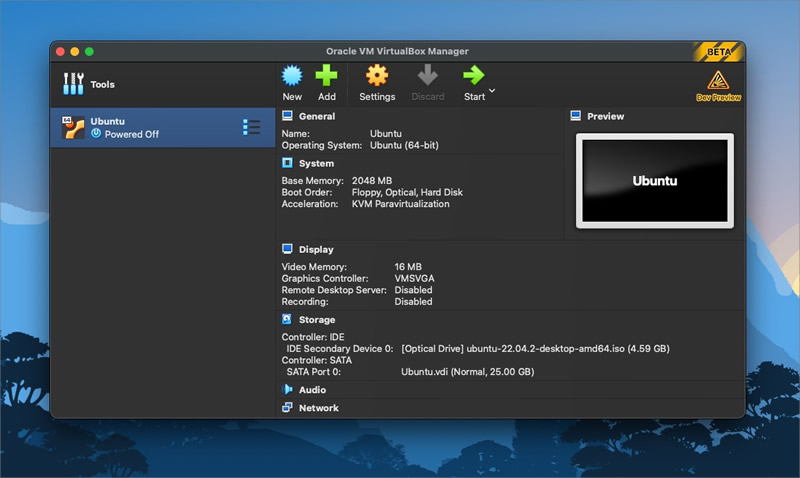Click the Ubuntu VM OS icon
Screen dimensions: 800x478
pos(73,128)
